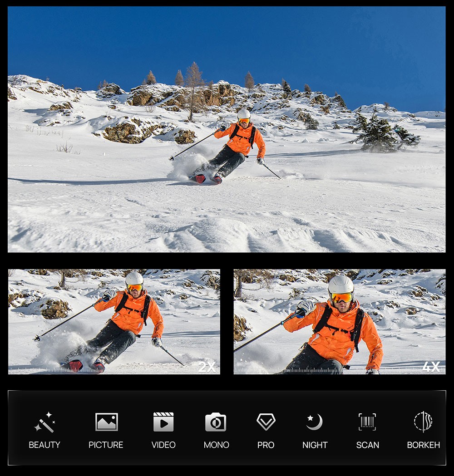The height and width of the screenshot is (476, 454).
Task: Select the Beauty magic wand icon
Action: coord(44,422)
